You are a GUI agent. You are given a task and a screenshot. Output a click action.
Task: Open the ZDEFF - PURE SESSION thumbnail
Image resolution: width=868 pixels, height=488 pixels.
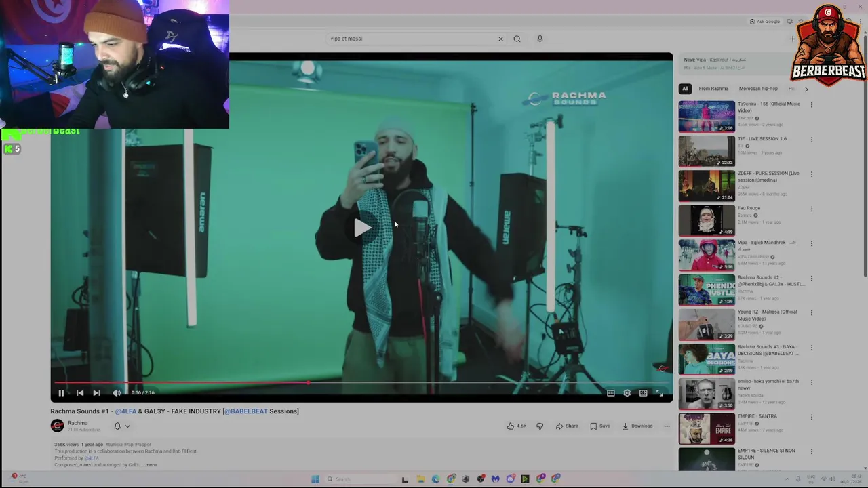[707, 185]
